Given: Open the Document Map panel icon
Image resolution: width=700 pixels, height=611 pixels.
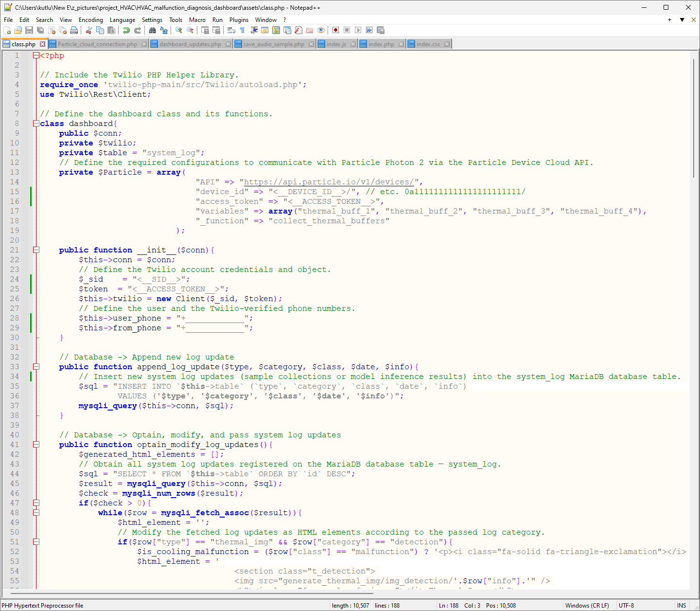Looking at the screenshot, I should 277,30.
